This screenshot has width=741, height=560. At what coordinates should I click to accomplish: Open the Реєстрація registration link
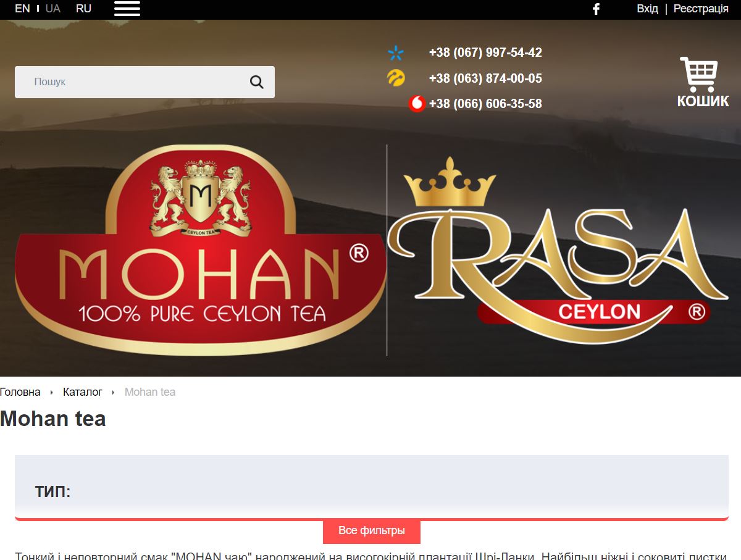point(701,9)
